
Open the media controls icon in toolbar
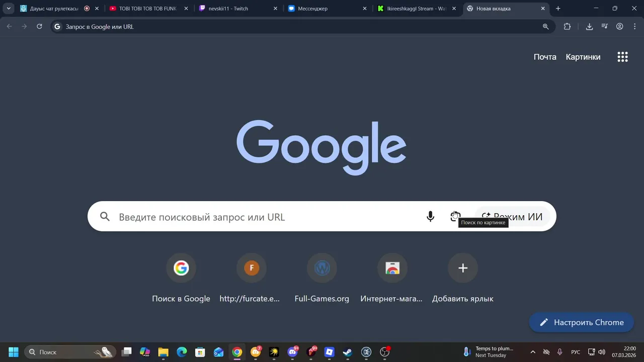(605, 27)
